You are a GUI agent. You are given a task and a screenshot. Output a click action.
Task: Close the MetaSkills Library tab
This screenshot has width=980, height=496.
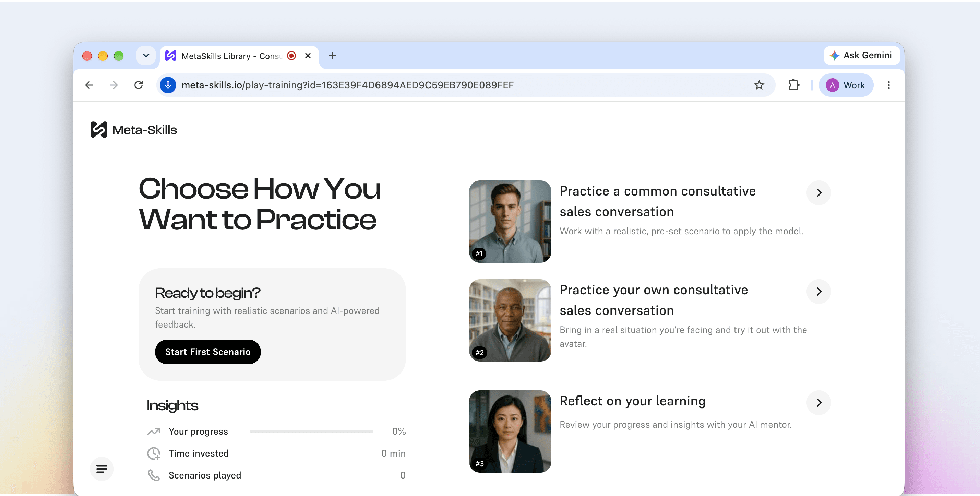308,56
